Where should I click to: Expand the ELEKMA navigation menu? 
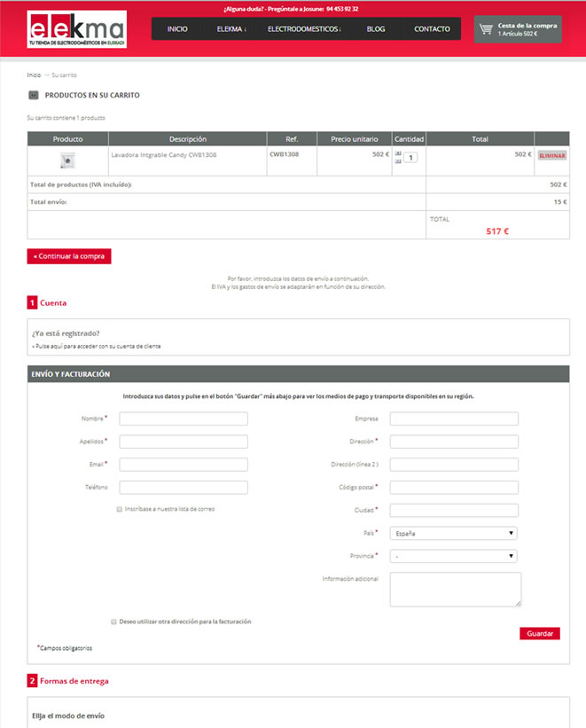(231, 28)
